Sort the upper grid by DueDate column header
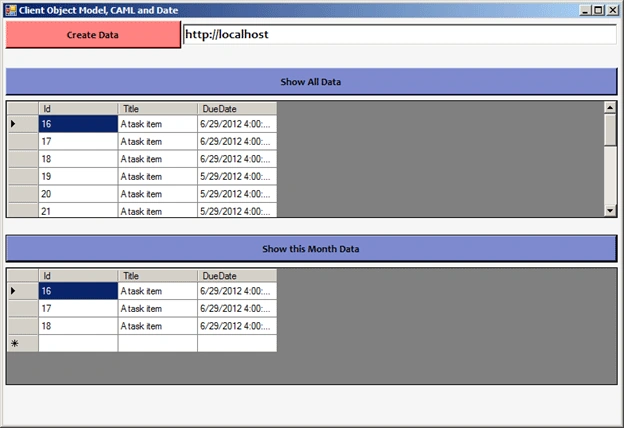This screenshot has height=428, width=624. pyautogui.click(x=237, y=109)
